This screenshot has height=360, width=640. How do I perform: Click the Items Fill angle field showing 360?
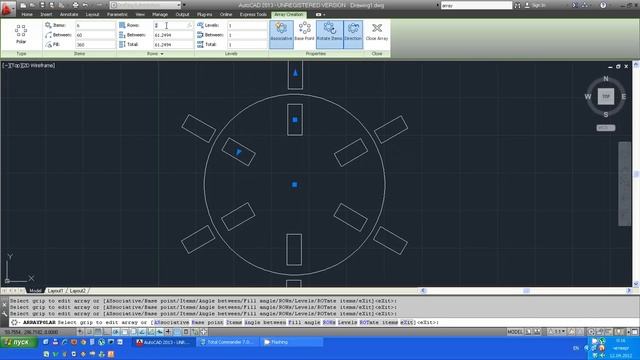point(96,44)
